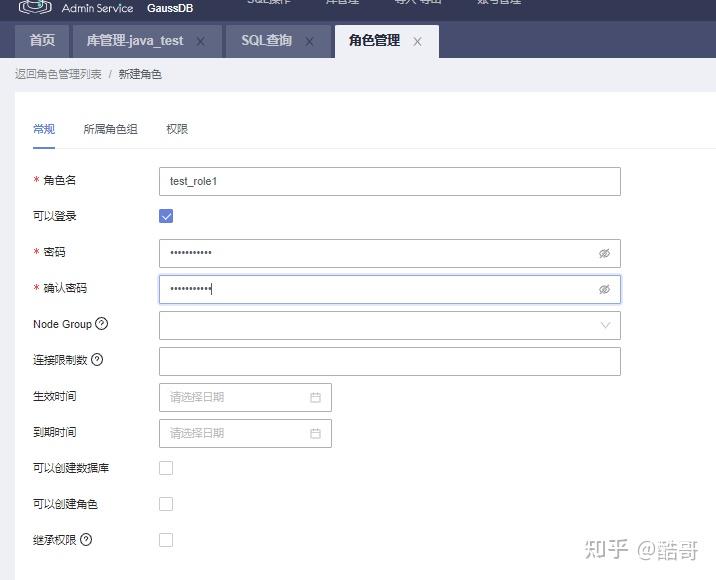This screenshot has height=580, width=716.
Task: Switch to the 权限 tab
Action: coord(177,129)
